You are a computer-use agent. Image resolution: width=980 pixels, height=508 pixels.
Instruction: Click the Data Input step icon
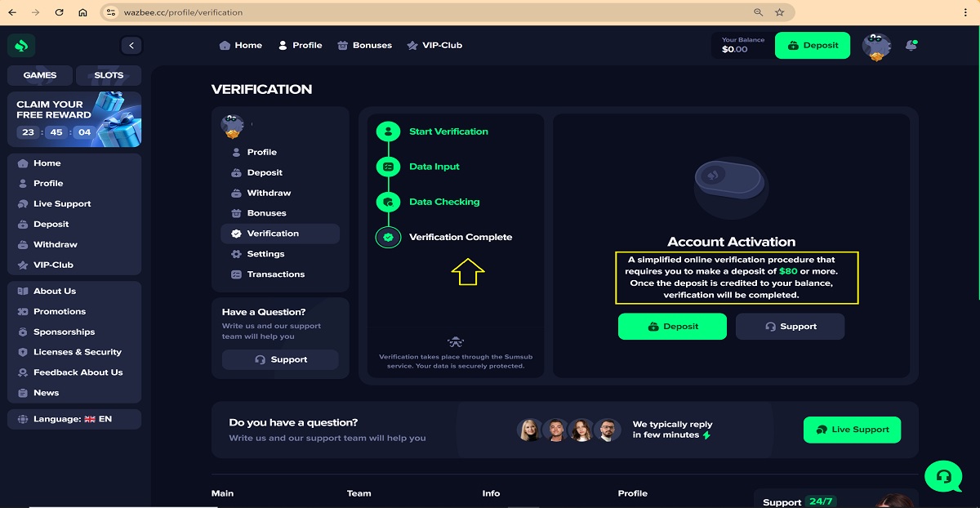388,167
